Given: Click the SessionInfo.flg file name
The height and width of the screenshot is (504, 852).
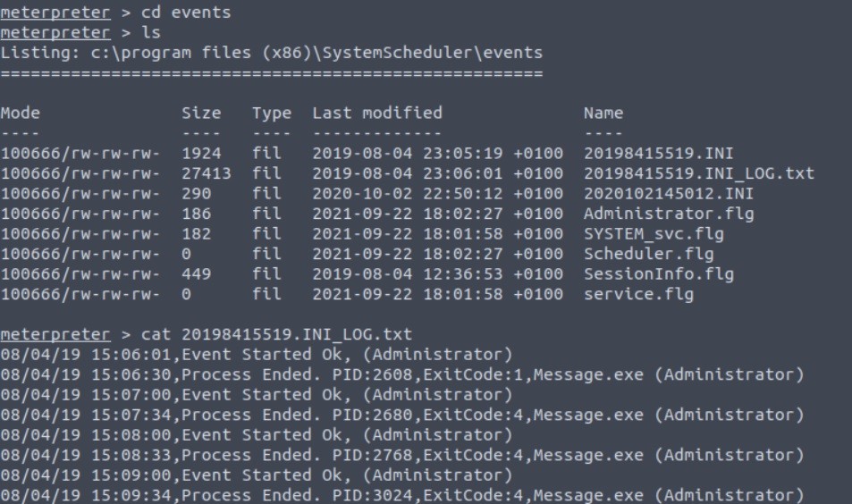Looking at the screenshot, I should tap(644, 273).
